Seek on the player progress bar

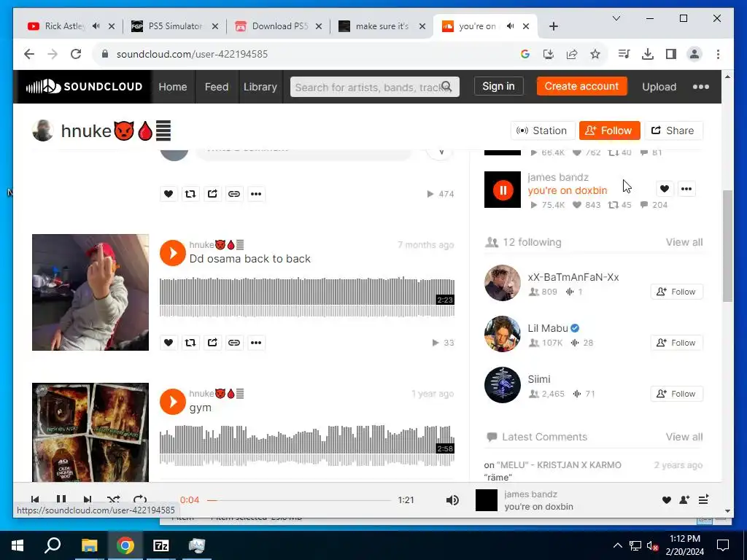[x=299, y=500]
